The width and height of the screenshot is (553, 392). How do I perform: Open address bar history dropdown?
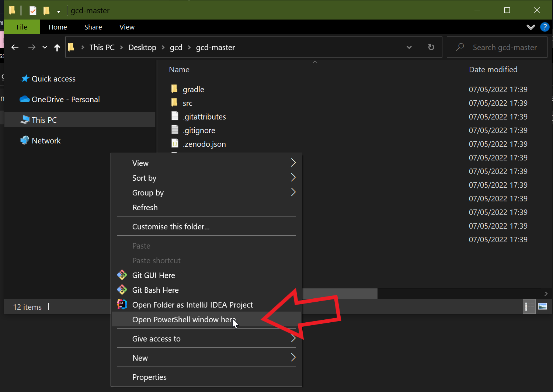click(x=409, y=47)
